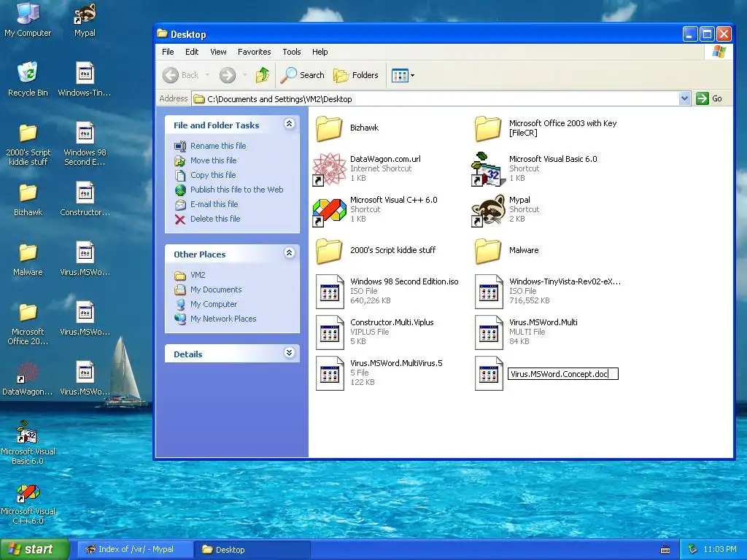This screenshot has height=560, width=747.
Task: Open the Start menu
Action: [35, 549]
